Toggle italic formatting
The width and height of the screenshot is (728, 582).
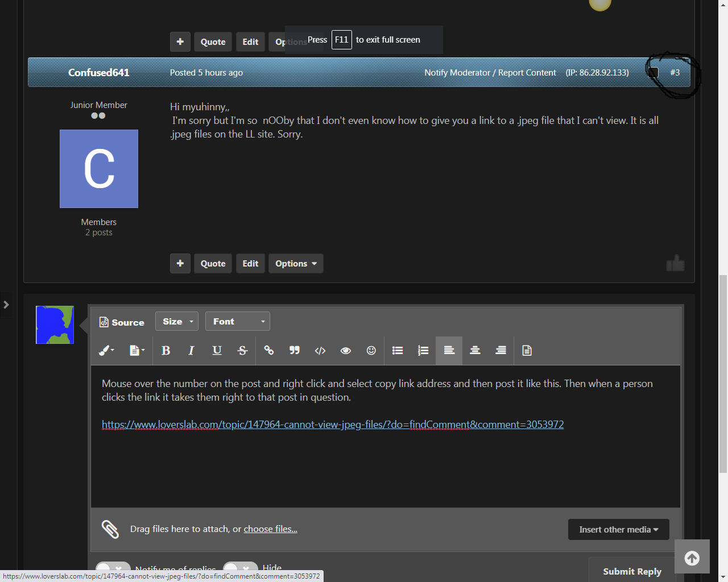(191, 351)
